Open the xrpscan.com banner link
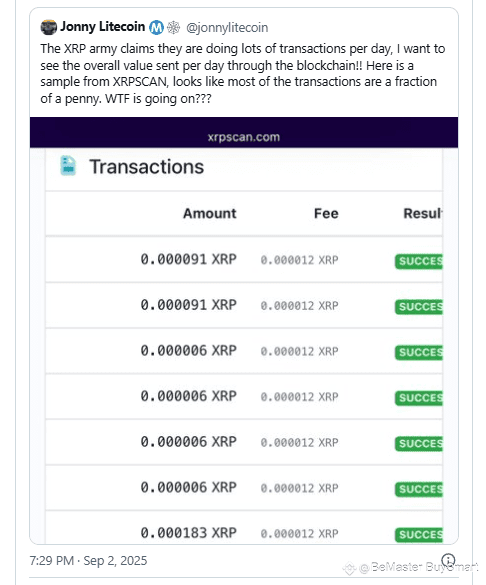This screenshot has height=585, width=486. 244,137
